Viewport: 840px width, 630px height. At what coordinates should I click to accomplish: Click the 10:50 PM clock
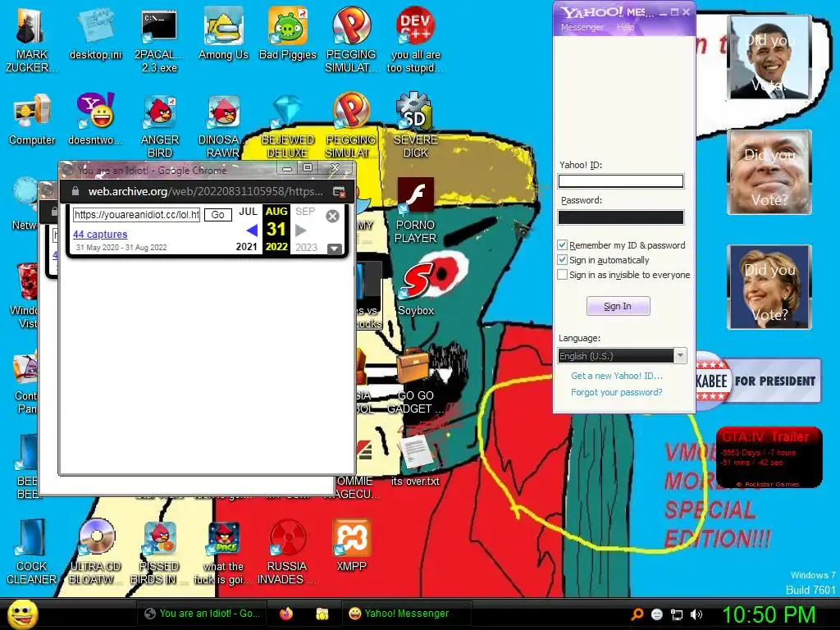pos(769,614)
